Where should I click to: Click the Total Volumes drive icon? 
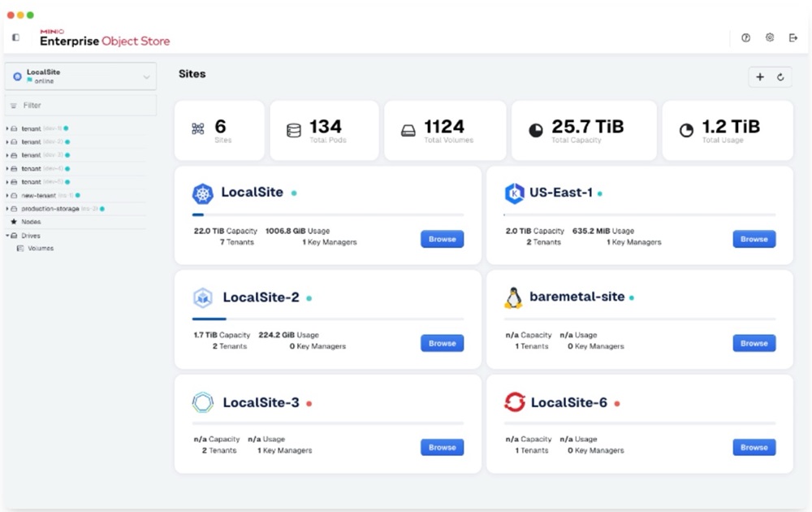click(x=408, y=130)
